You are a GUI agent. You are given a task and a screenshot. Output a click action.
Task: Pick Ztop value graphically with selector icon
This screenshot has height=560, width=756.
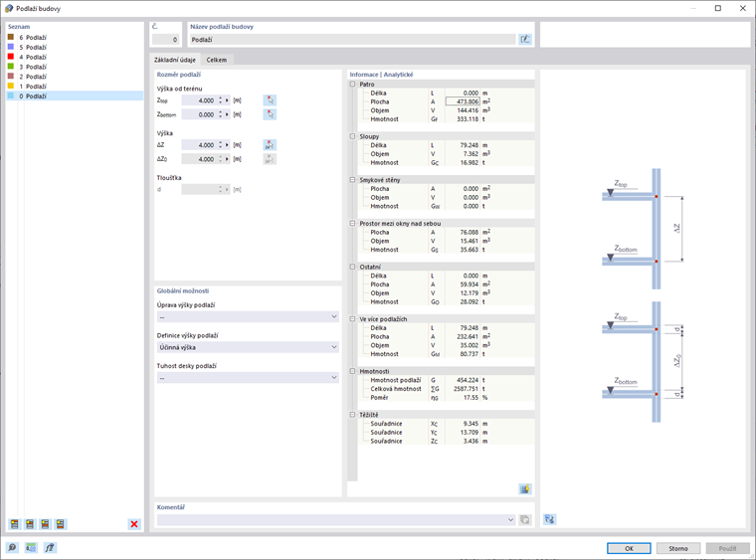pos(270,100)
